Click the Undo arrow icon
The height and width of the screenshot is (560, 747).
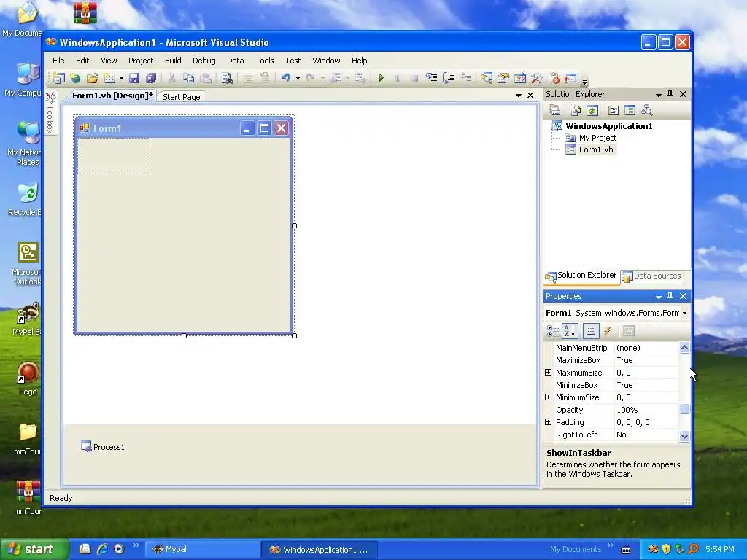pyautogui.click(x=285, y=77)
